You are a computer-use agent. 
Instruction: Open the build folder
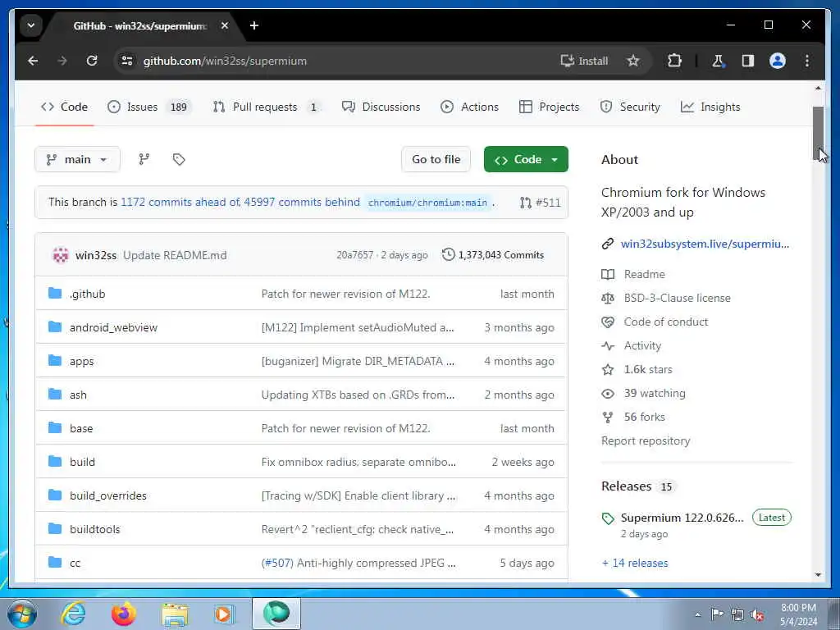[83, 463]
